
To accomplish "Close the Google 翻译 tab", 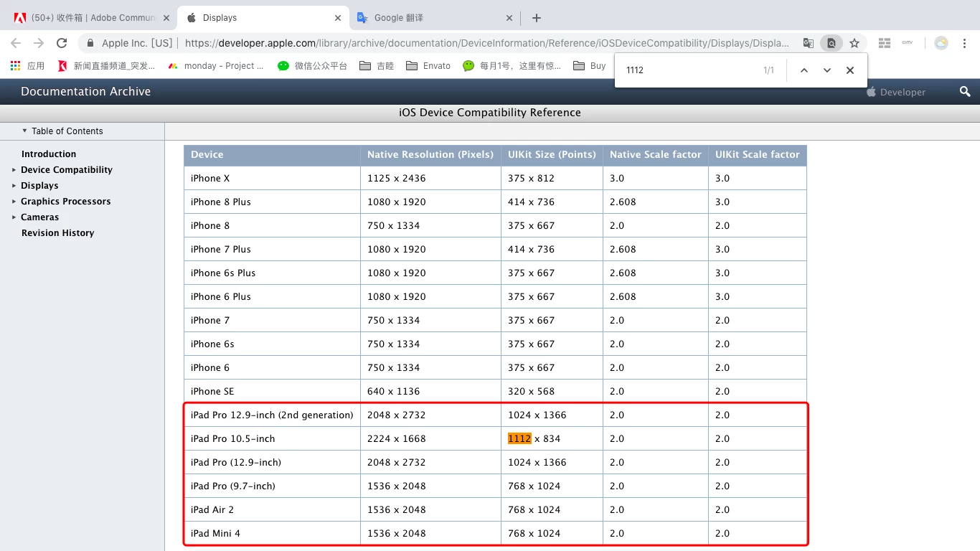I will [509, 18].
